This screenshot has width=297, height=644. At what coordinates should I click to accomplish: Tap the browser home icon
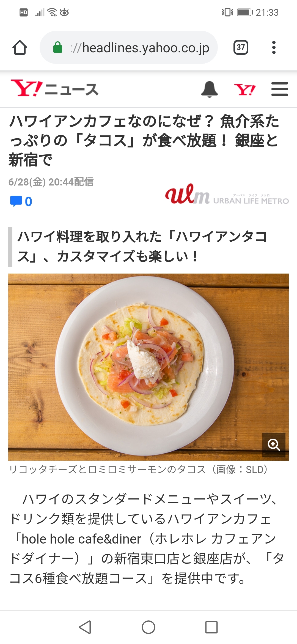[x=20, y=48]
